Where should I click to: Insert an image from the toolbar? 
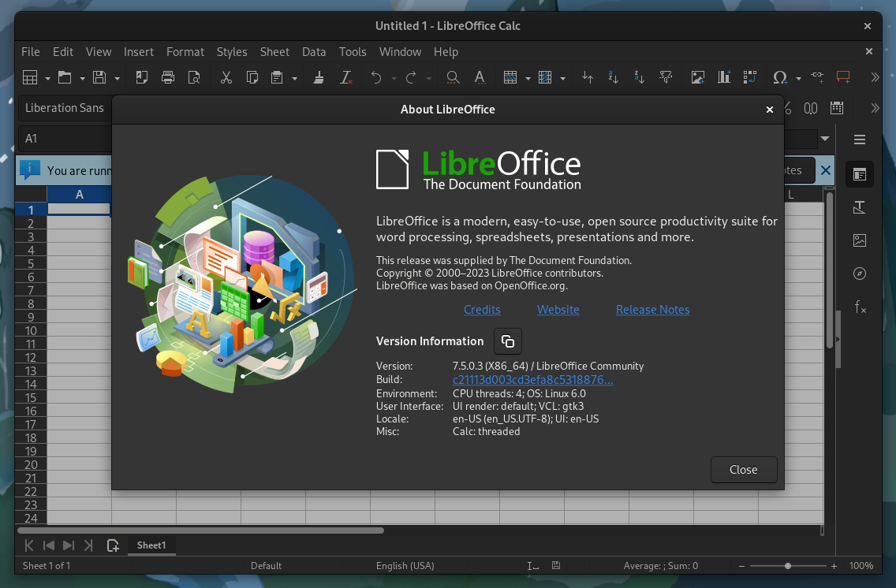[697, 77]
